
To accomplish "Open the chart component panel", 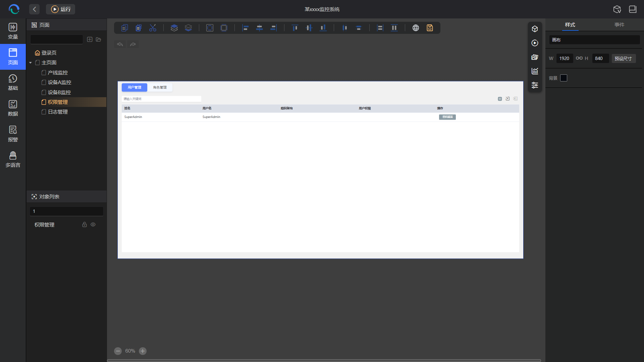I will tap(535, 71).
